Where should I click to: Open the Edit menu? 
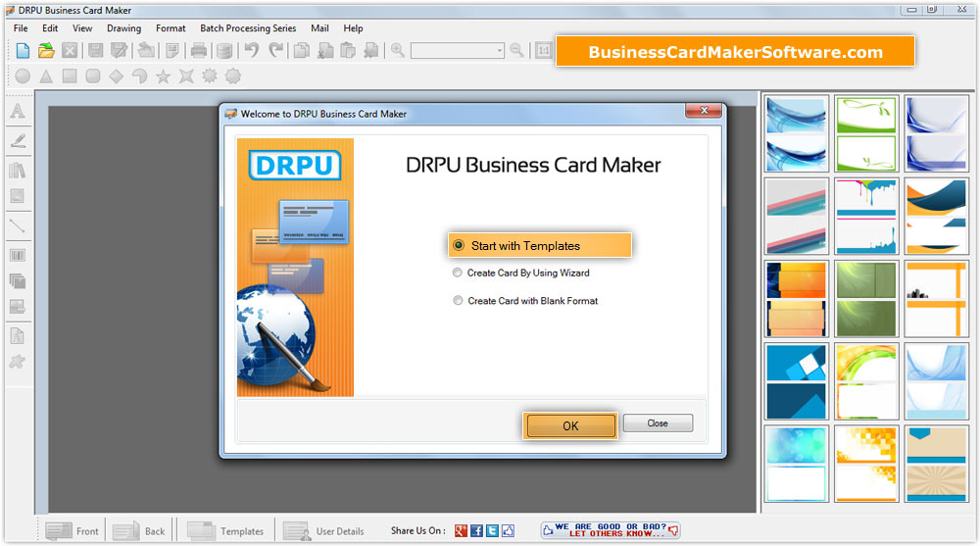pos(50,28)
